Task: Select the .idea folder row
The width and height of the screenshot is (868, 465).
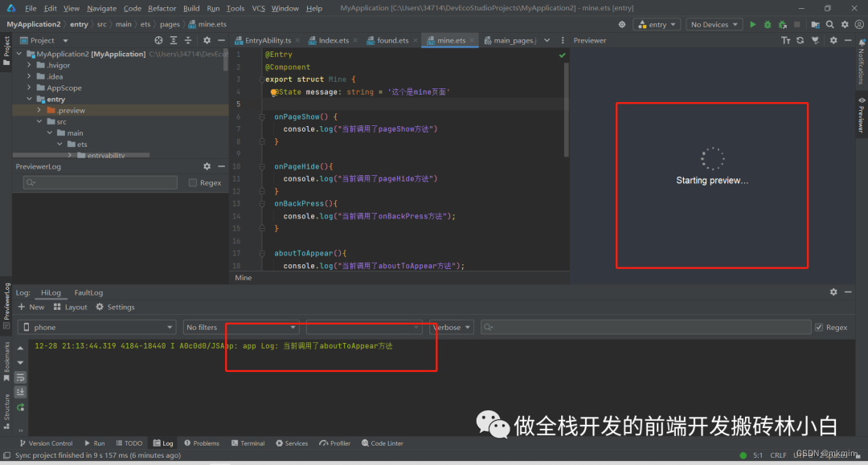Action: pyautogui.click(x=120, y=77)
